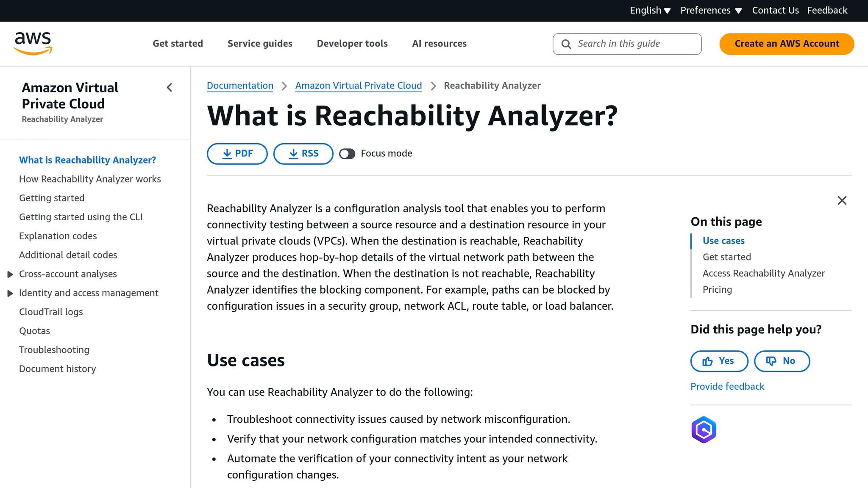This screenshot has height=488, width=868.
Task: Follow the Provide feedback link
Action: coord(727,386)
